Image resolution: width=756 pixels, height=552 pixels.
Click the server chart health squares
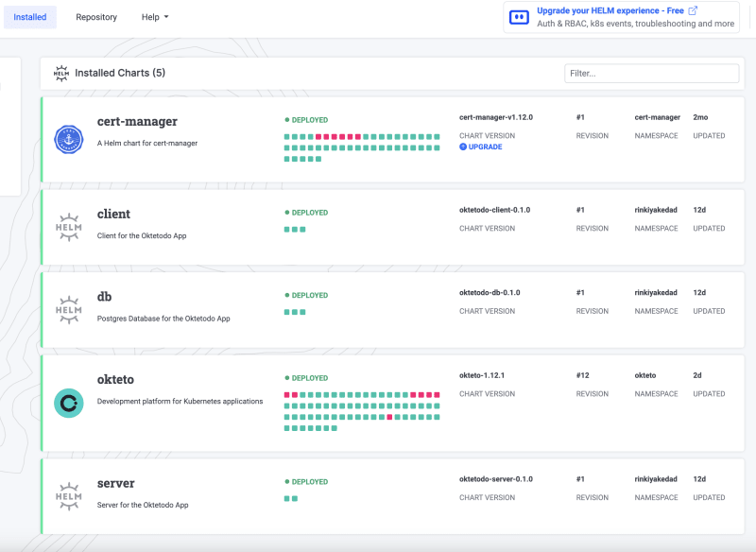click(291, 498)
